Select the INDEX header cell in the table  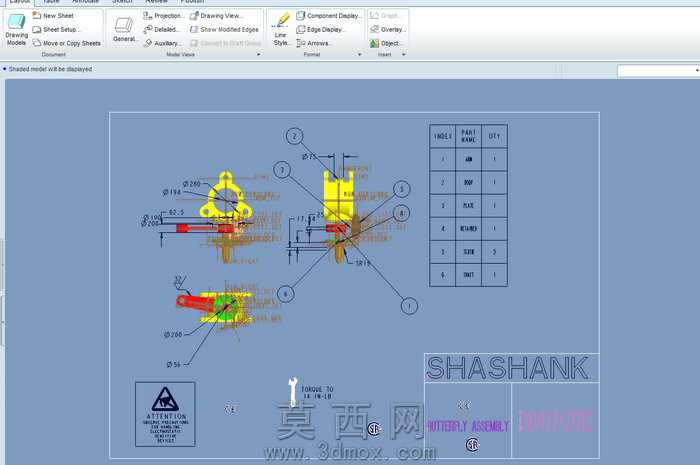[x=442, y=136]
